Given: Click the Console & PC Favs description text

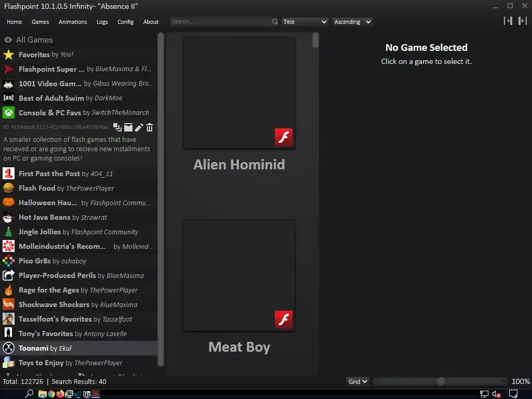Looking at the screenshot, I should [x=77, y=149].
